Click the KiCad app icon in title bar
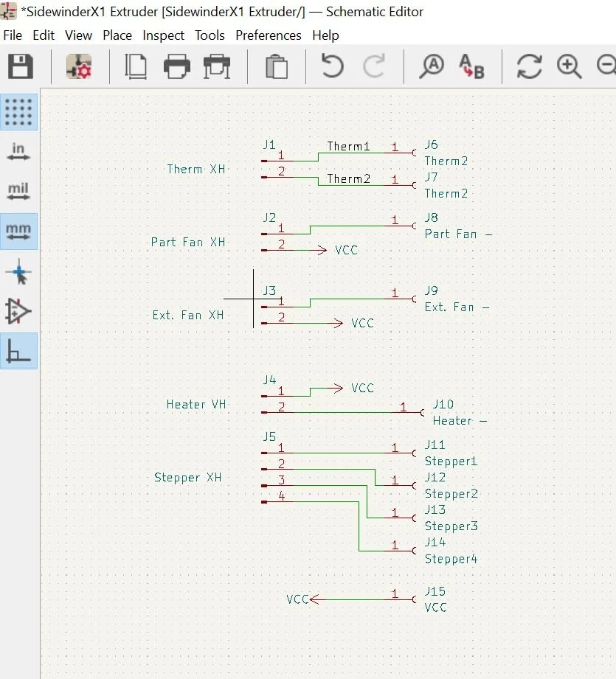 coord(8,11)
